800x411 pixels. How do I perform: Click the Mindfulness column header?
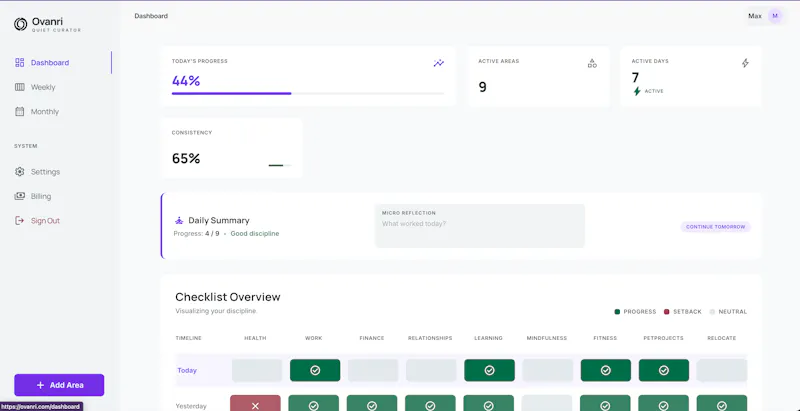coord(547,338)
